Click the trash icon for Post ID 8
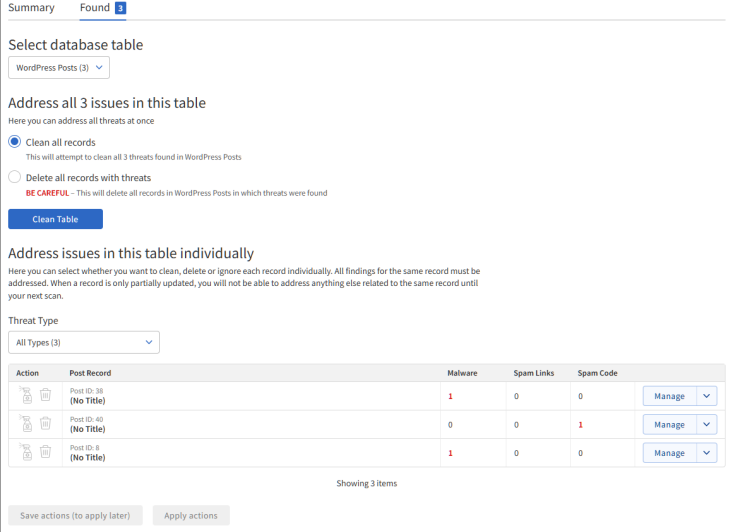Image resolution: width=732 pixels, height=532 pixels. [x=45, y=452]
